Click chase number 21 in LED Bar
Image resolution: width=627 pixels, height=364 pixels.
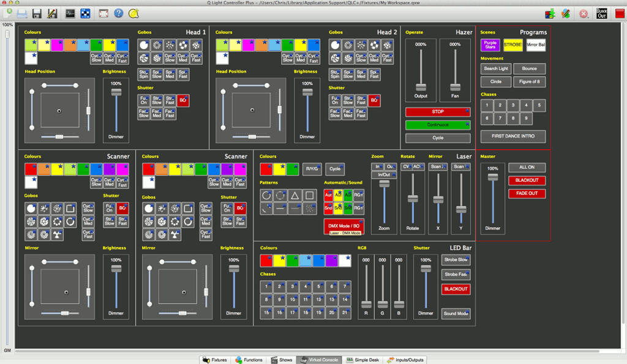(345, 313)
